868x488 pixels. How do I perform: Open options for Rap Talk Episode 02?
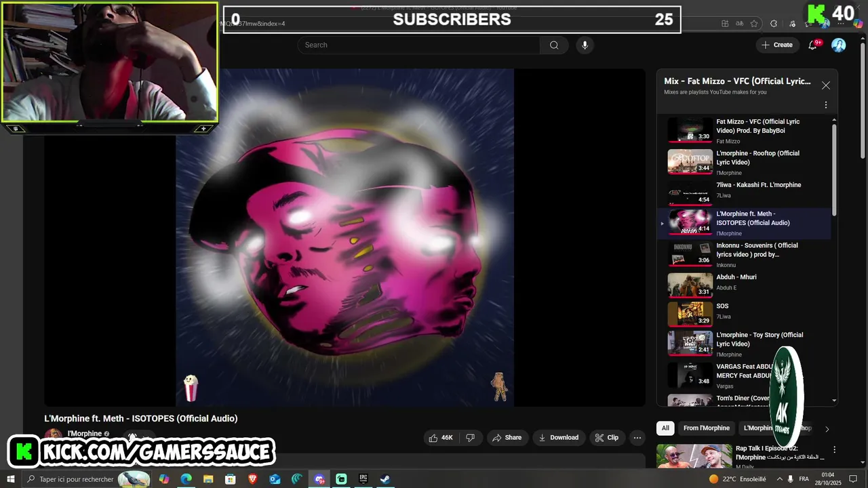click(x=835, y=450)
